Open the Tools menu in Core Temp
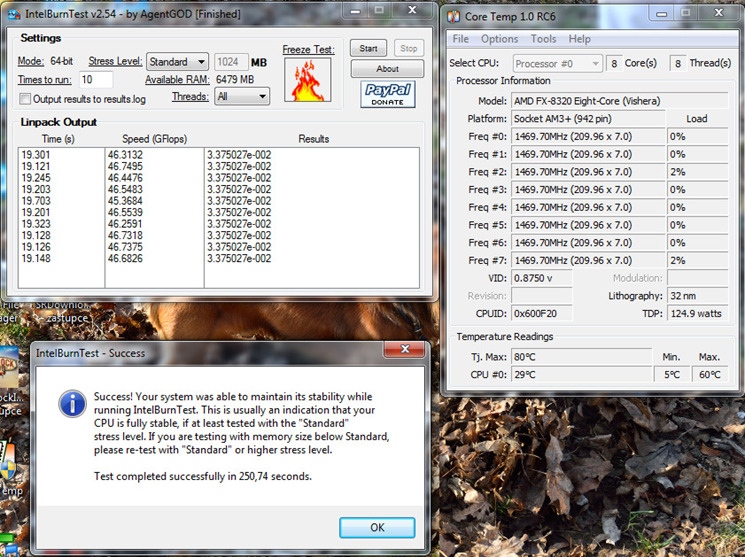The width and height of the screenshot is (745, 557). (x=543, y=39)
